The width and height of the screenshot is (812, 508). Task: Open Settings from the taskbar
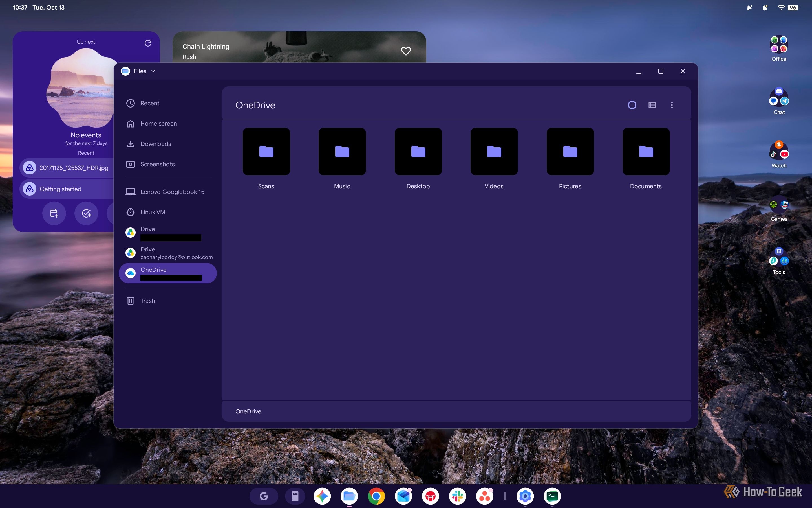click(x=525, y=496)
